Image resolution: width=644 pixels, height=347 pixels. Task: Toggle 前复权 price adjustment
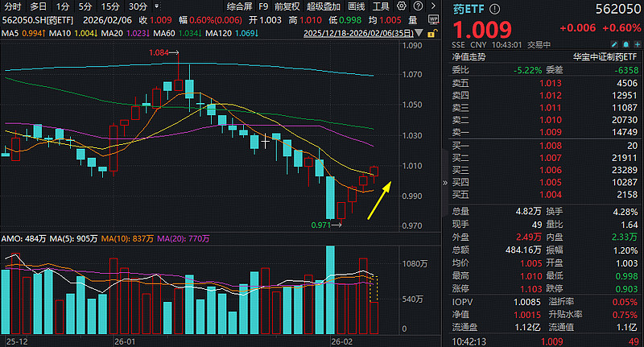pos(287,6)
